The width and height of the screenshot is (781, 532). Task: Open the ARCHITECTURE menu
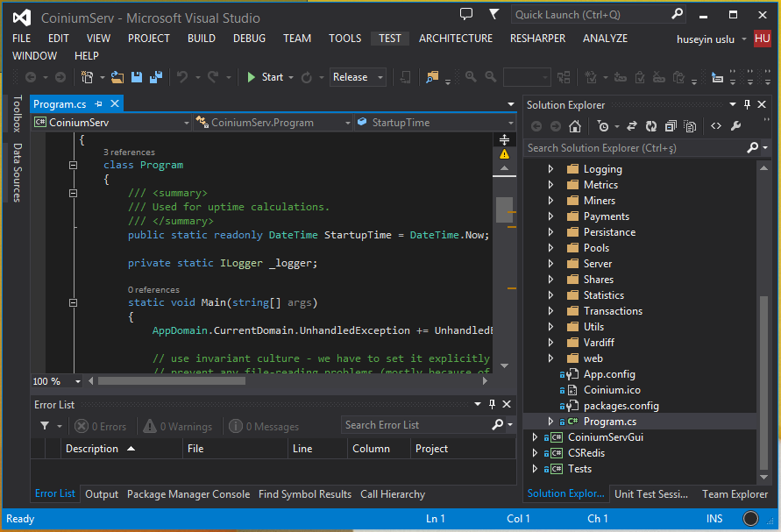pyautogui.click(x=455, y=39)
